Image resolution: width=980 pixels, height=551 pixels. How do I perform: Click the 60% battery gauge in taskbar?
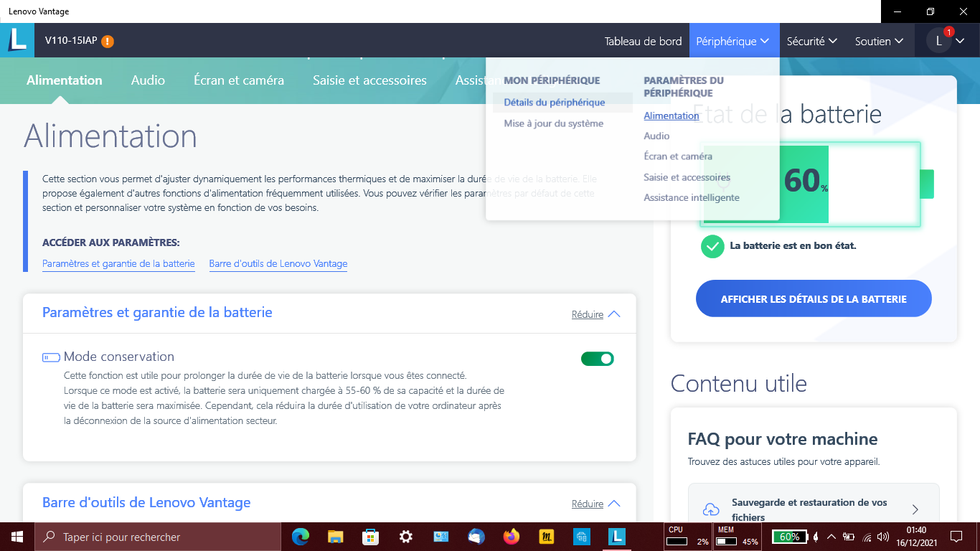789,537
